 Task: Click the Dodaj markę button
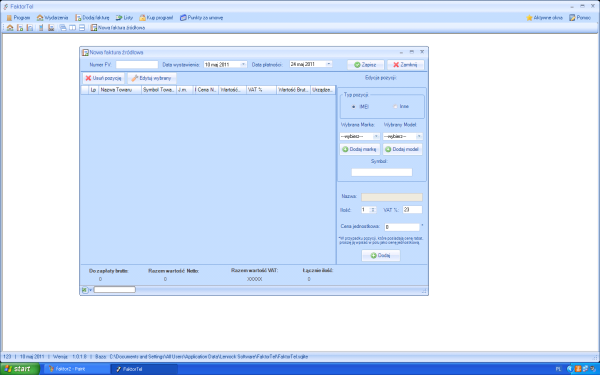[359, 149]
